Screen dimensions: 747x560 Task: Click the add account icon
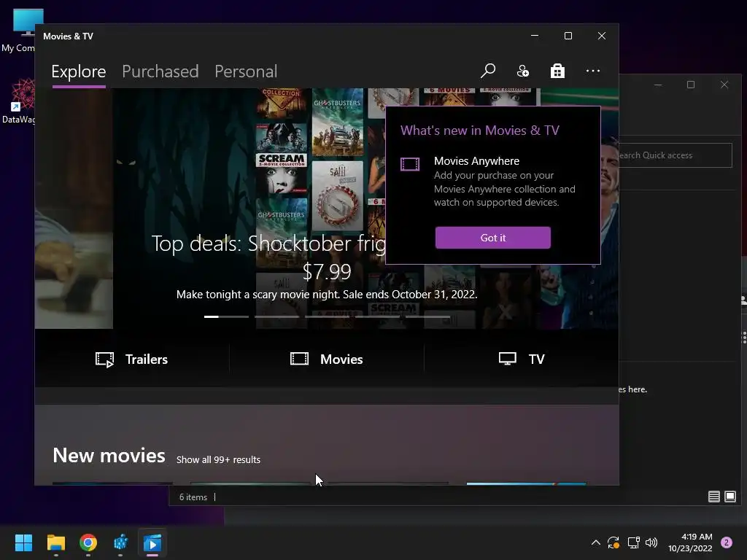pos(522,71)
